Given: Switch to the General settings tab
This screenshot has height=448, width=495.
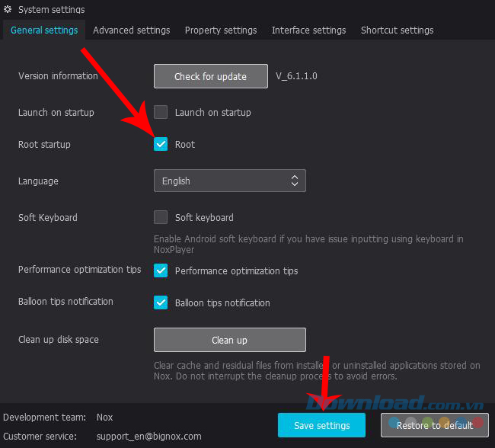Looking at the screenshot, I should click(x=44, y=30).
